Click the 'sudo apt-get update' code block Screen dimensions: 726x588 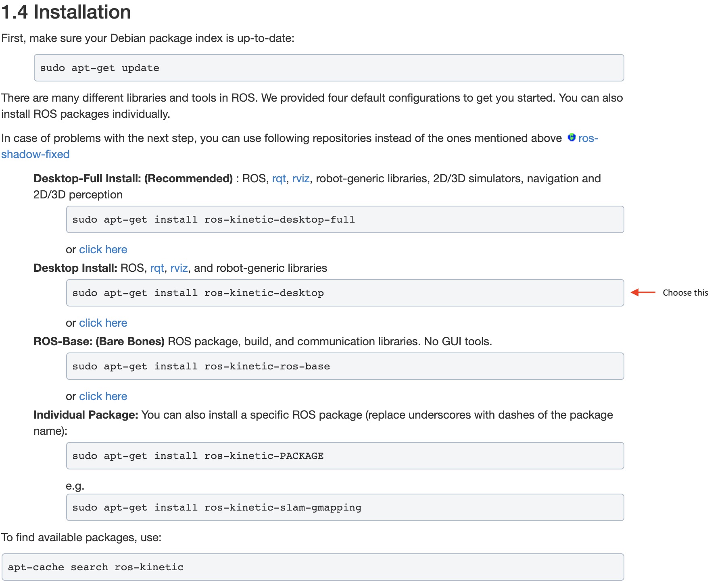329,68
